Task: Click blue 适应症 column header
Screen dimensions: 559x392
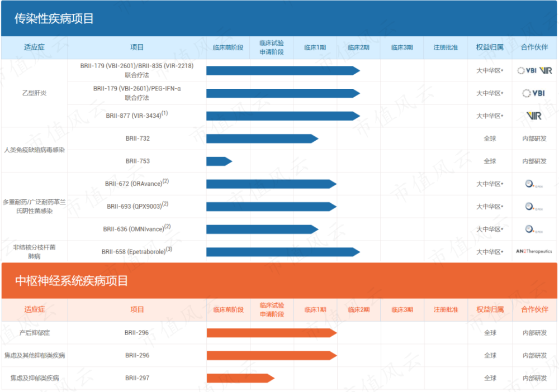Action: pos(34,47)
